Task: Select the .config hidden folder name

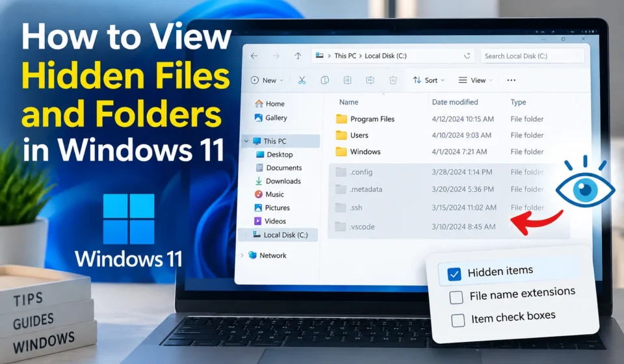Action: 361,172
